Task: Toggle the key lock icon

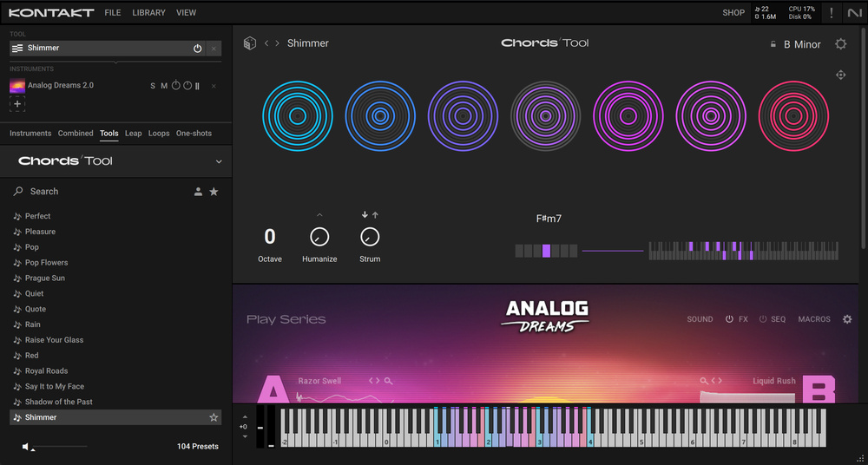Action: click(x=773, y=44)
